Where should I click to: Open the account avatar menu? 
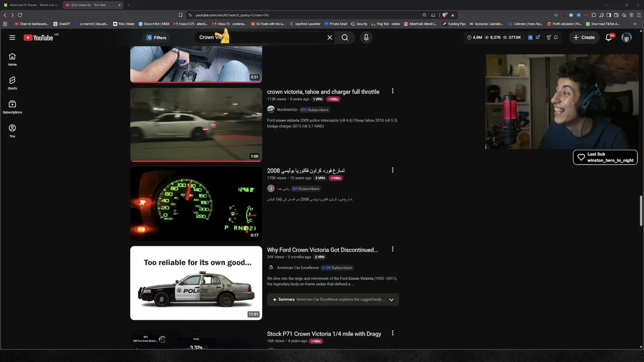(626, 38)
